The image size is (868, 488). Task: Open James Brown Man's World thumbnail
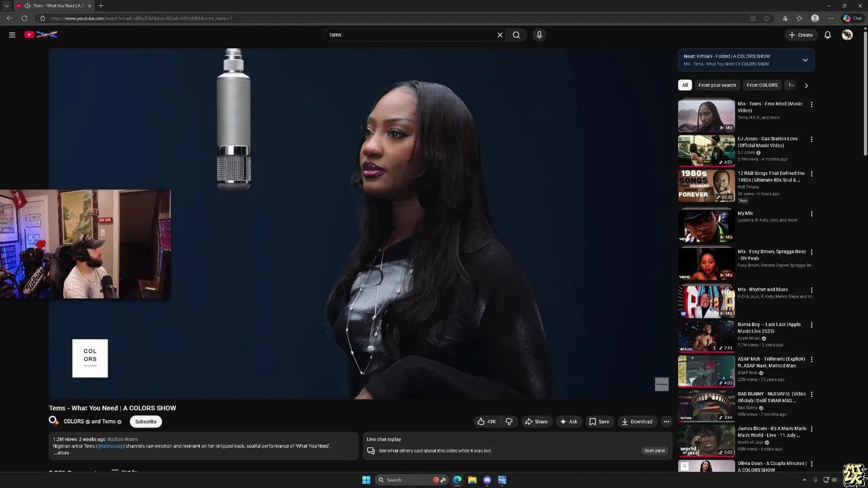[x=706, y=441]
